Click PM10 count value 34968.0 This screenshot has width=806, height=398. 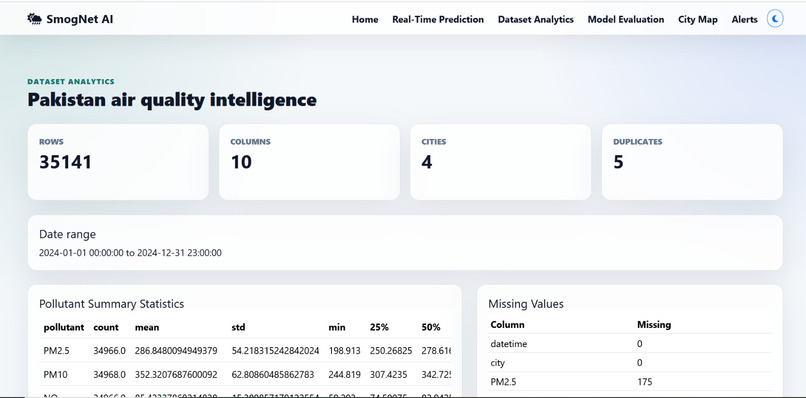(109, 375)
